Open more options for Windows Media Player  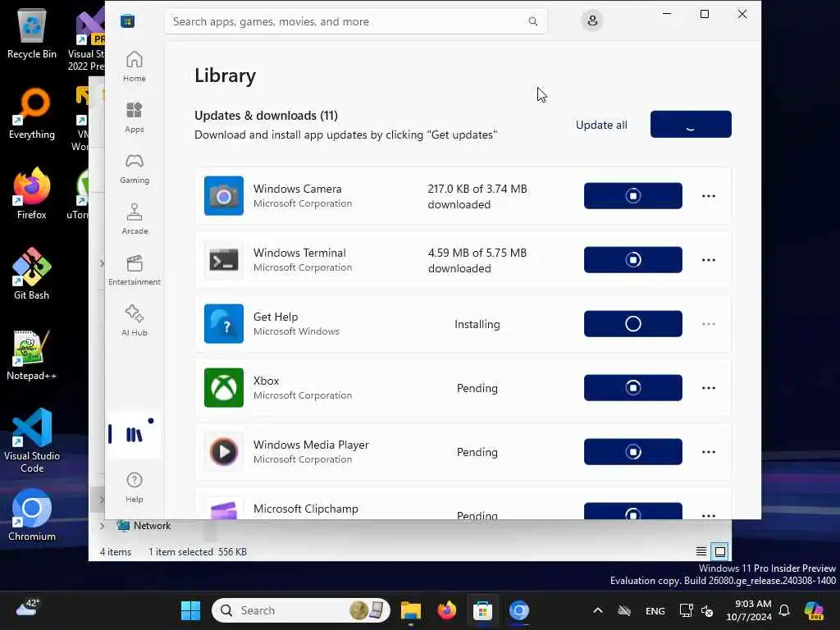[708, 452]
